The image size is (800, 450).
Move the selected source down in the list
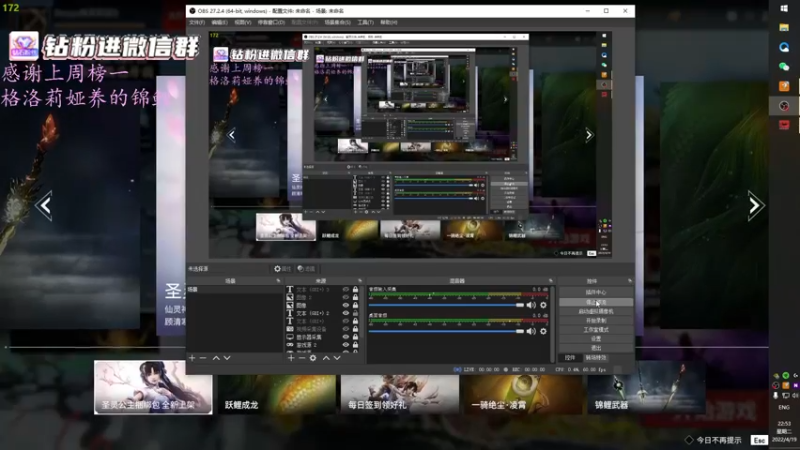coord(337,358)
